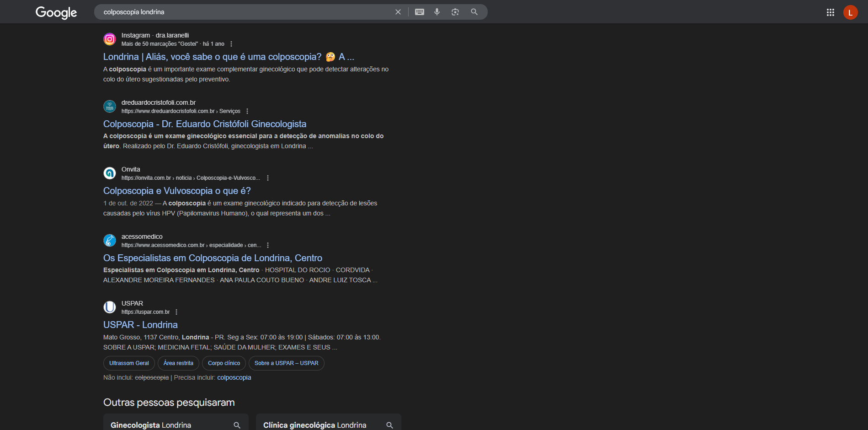The image size is (868, 430).
Task: Open the on-screen keyboard input tool
Action: click(x=420, y=12)
